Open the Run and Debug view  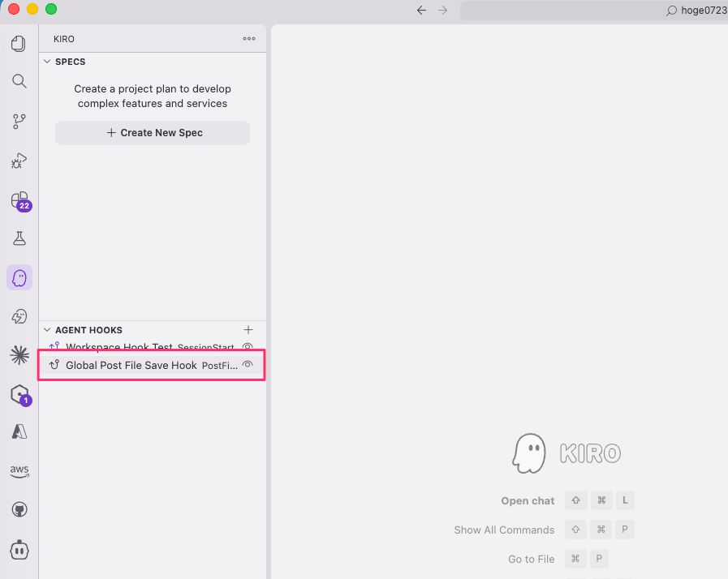pyautogui.click(x=19, y=161)
